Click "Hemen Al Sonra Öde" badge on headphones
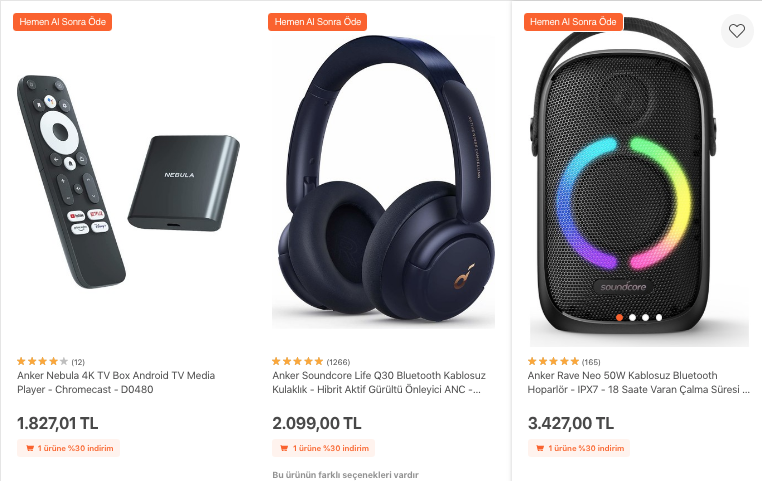This screenshot has width=762, height=481. pos(318,21)
